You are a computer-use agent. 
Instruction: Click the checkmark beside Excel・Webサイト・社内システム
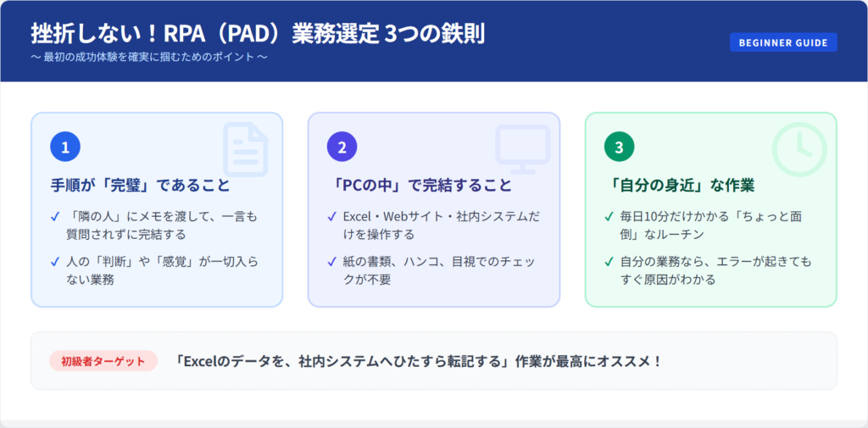tap(332, 216)
